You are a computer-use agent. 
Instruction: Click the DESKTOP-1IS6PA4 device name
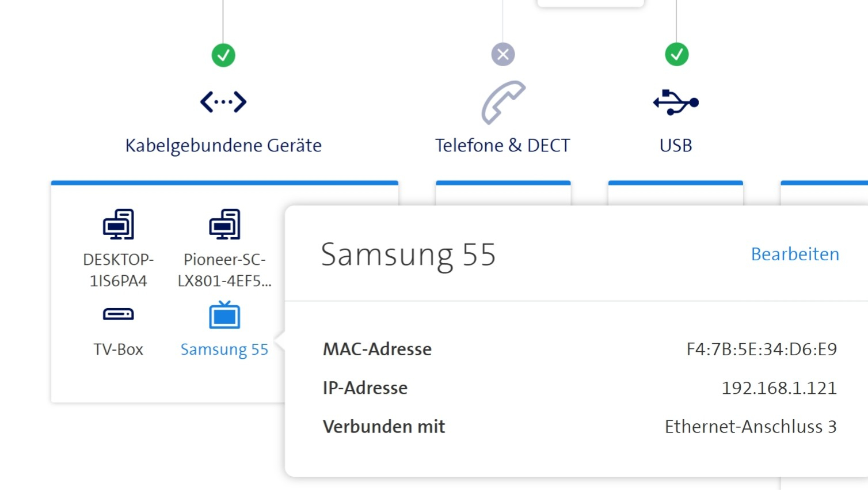click(119, 270)
